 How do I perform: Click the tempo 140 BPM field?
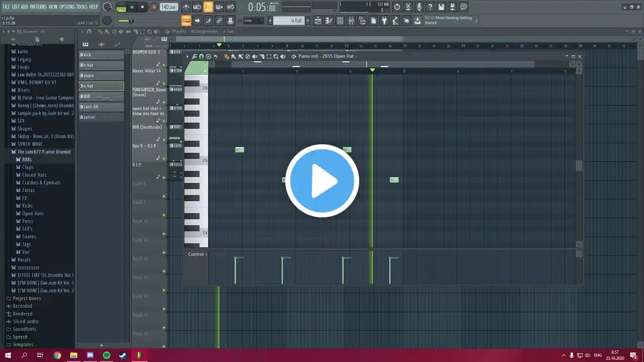coord(169,7)
